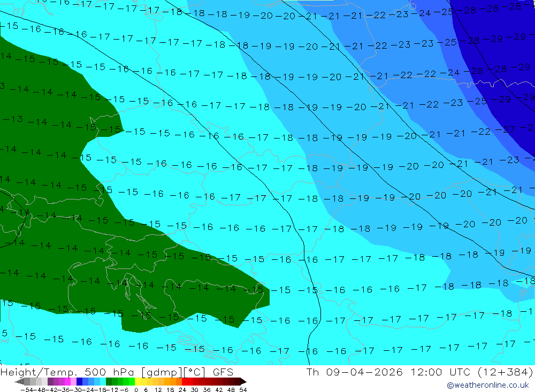The image size is (535, 392).
Task: Click the 'Th' weekday label
Action: [312, 372]
